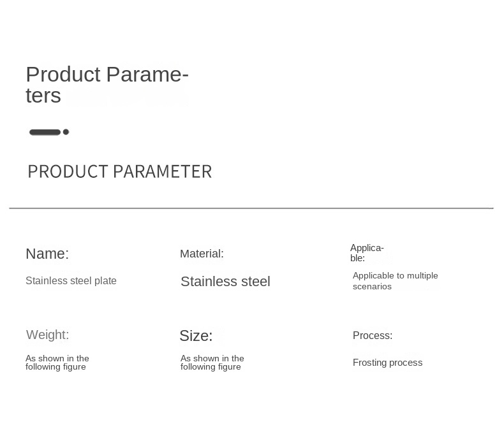
Task: Click the Size: label
Action: (x=196, y=336)
